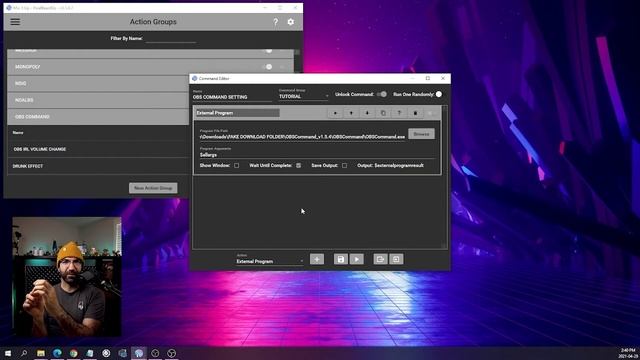Toggle the Unlock Command switch
The image size is (640, 360).
point(382,94)
